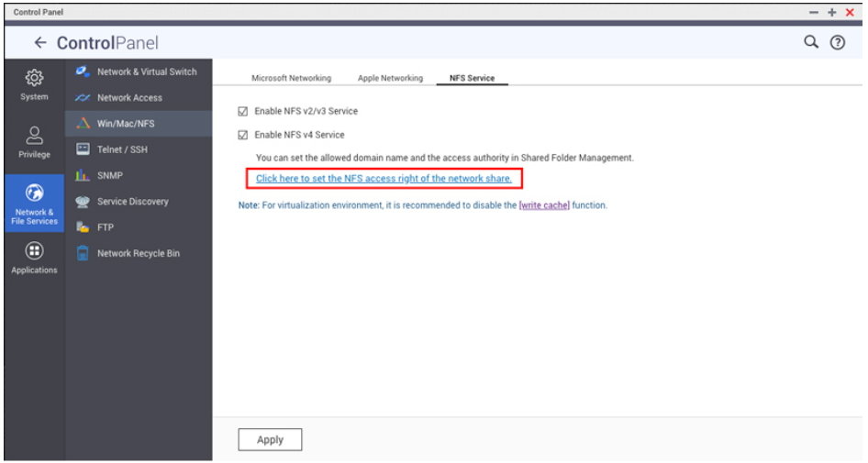
Task: Open Telnet / SSH settings
Action: 121,149
